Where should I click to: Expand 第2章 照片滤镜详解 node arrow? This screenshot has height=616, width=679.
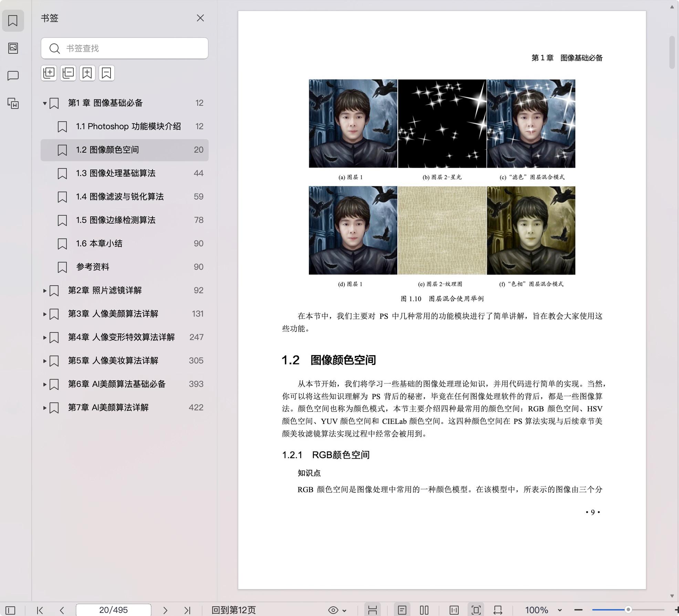44,290
